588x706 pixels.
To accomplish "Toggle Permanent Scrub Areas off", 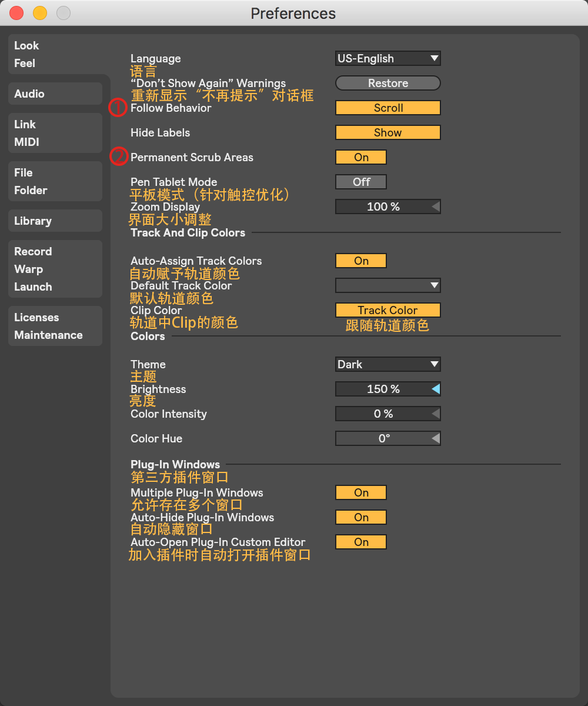I will (360, 157).
